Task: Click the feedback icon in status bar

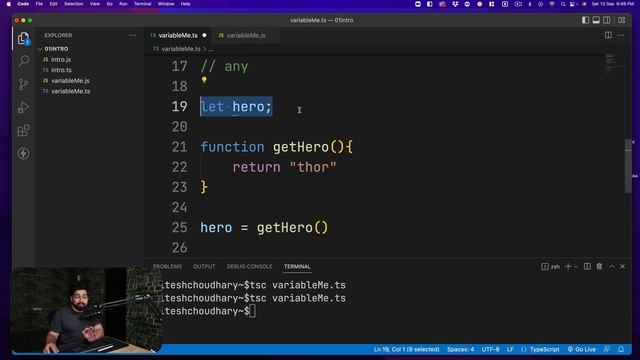Action: (607, 349)
